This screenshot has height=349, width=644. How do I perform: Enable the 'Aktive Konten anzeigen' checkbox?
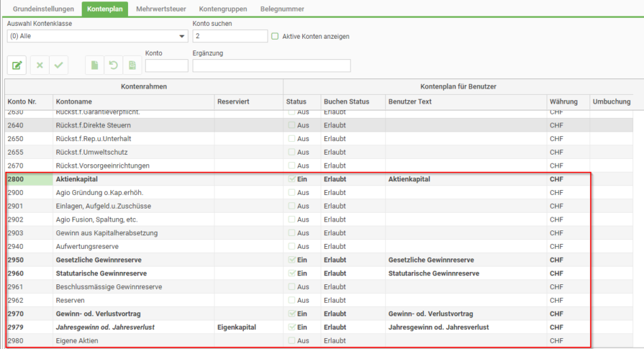275,36
